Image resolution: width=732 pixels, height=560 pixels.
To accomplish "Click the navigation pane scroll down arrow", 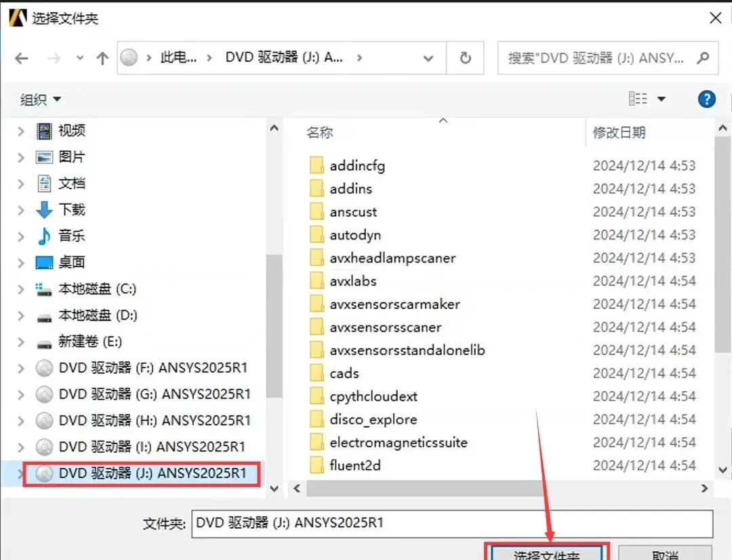I will (274, 489).
